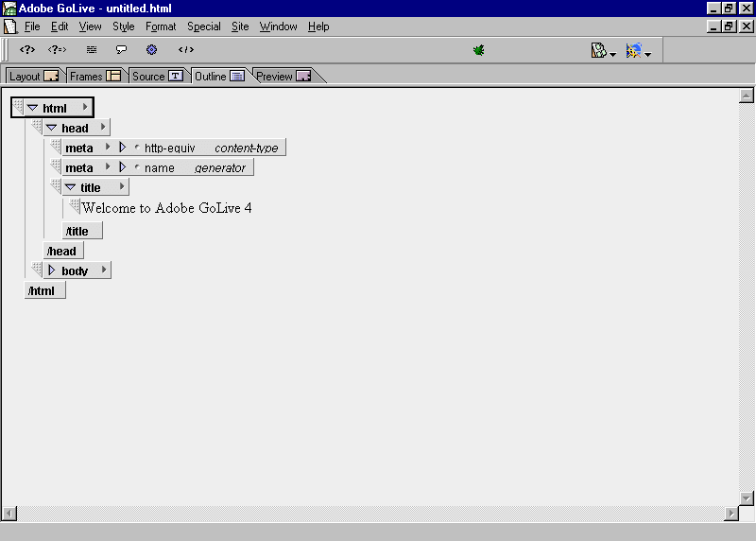Open the Style menu
Image resolution: width=756 pixels, height=541 pixels.
pyautogui.click(x=124, y=26)
